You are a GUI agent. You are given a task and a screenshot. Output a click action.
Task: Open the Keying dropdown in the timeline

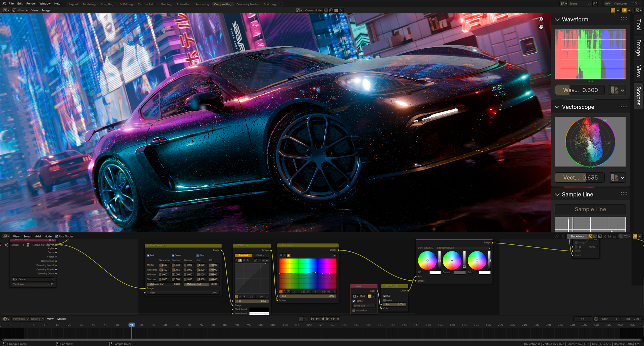(x=37, y=319)
